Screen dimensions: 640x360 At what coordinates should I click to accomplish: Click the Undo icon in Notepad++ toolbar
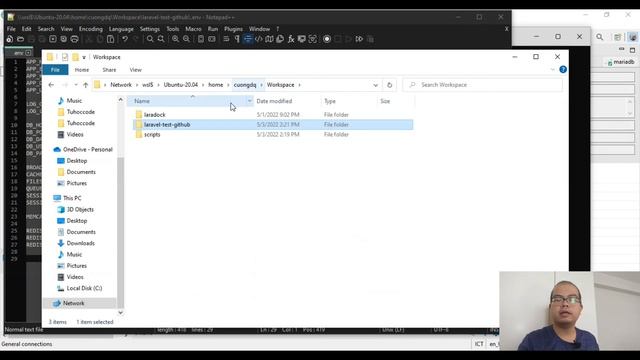point(125,39)
